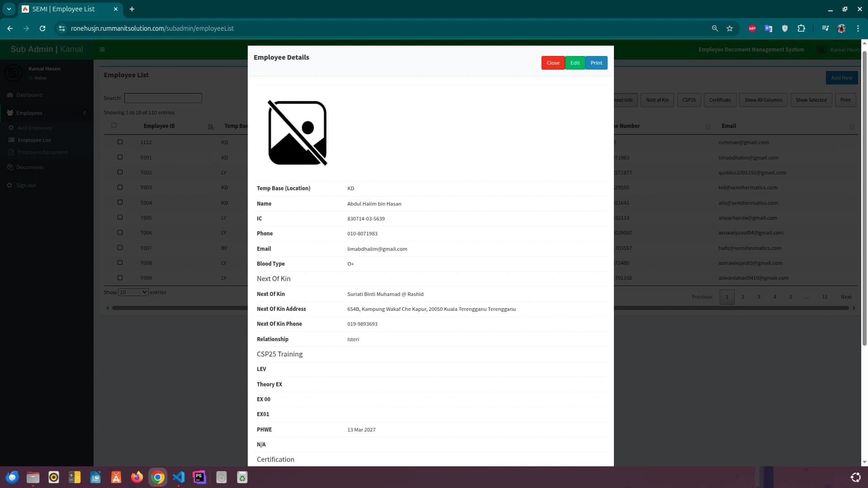Go back with browser back arrow
The image size is (868, 488).
coord(10,28)
